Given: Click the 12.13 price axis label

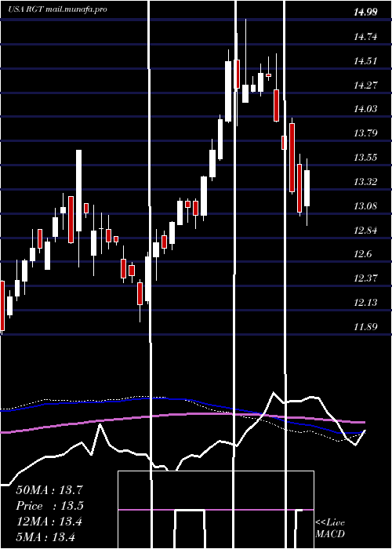Looking at the screenshot, I should (x=365, y=303).
